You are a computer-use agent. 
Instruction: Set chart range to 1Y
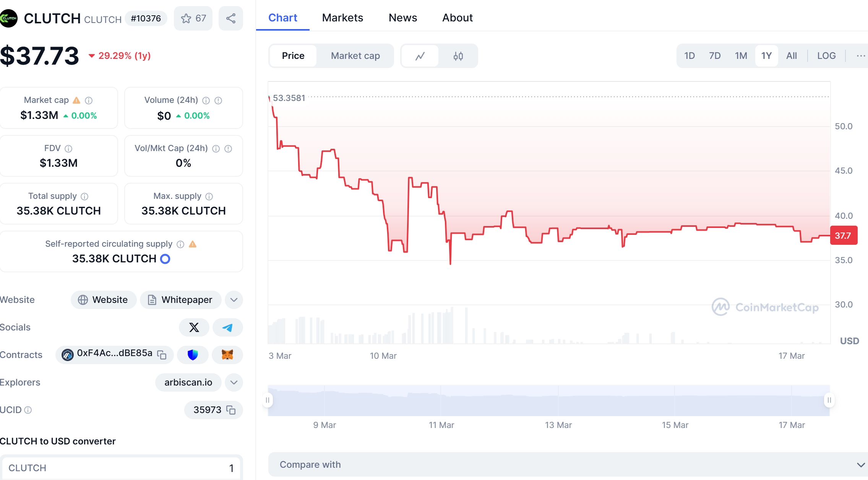coord(766,56)
